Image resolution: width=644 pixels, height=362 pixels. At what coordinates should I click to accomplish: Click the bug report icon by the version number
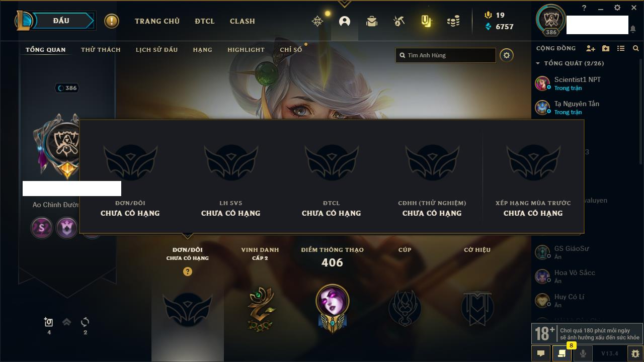click(x=635, y=353)
